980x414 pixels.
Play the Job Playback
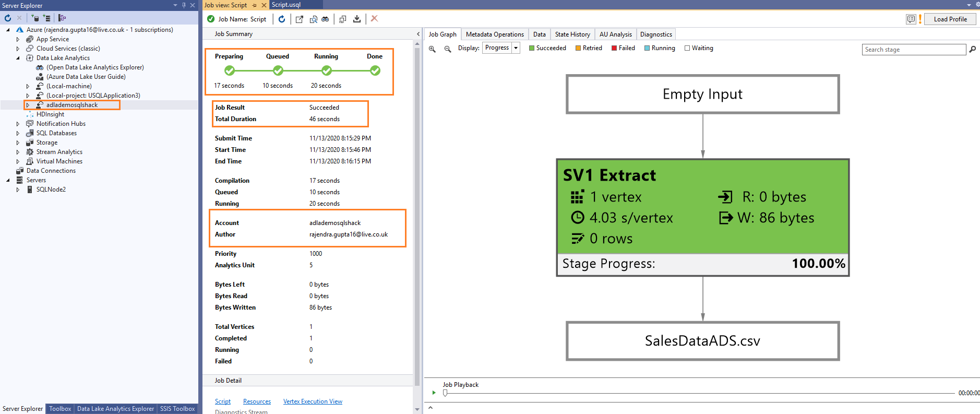[434, 393]
